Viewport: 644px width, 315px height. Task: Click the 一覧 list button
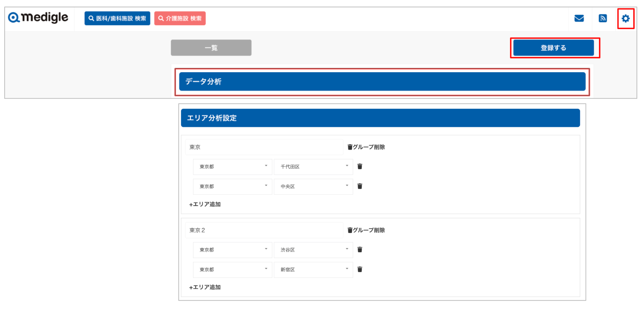click(x=211, y=48)
